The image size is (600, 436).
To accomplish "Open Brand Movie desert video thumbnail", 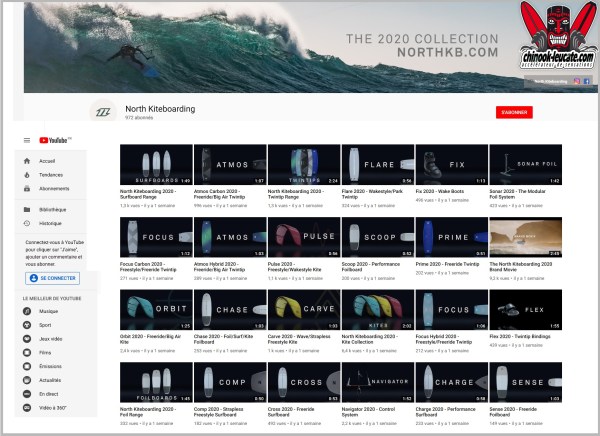I will click(525, 237).
